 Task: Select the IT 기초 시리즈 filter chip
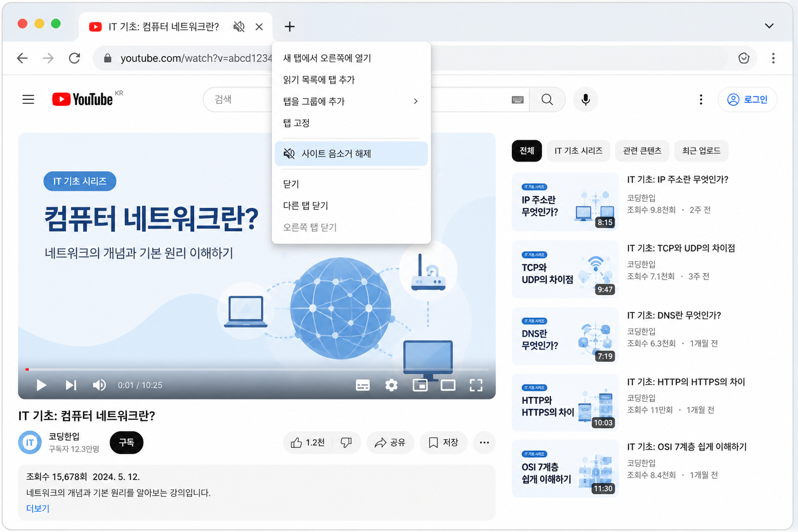(x=578, y=151)
